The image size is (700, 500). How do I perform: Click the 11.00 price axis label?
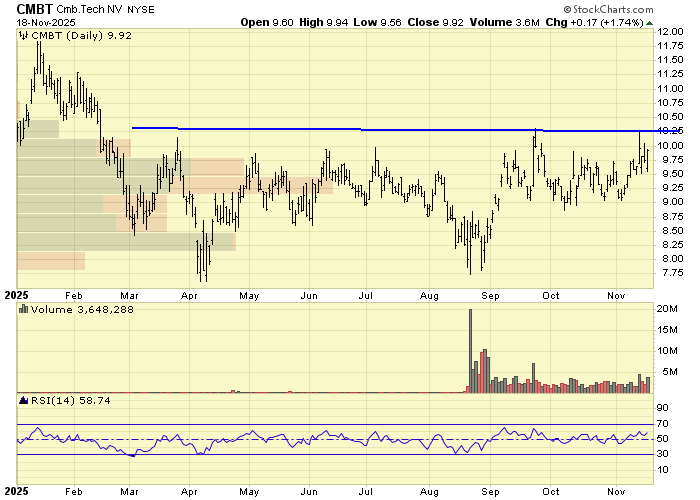tap(670, 88)
